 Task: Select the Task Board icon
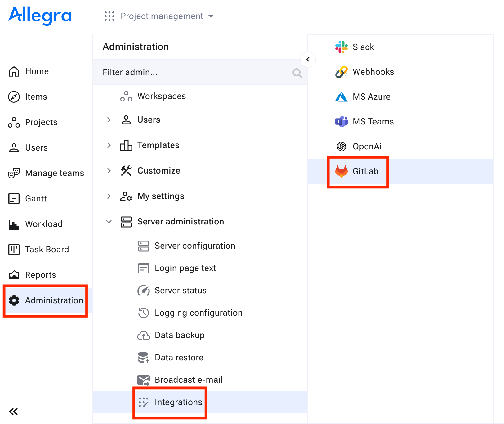[x=14, y=249]
